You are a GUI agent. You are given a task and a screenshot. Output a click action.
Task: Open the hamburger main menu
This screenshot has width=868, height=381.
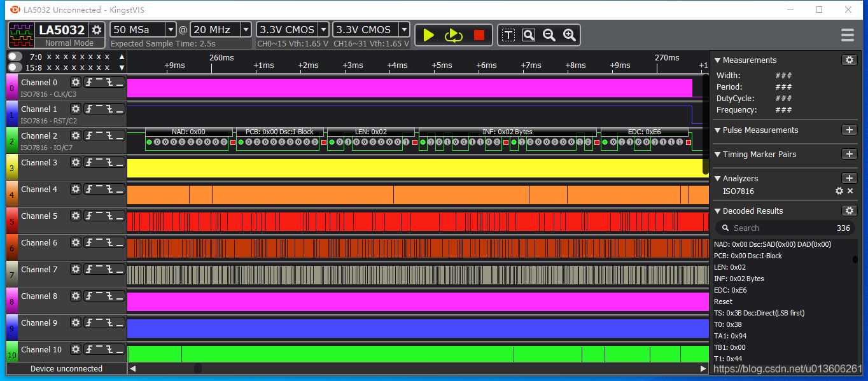click(847, 35)
